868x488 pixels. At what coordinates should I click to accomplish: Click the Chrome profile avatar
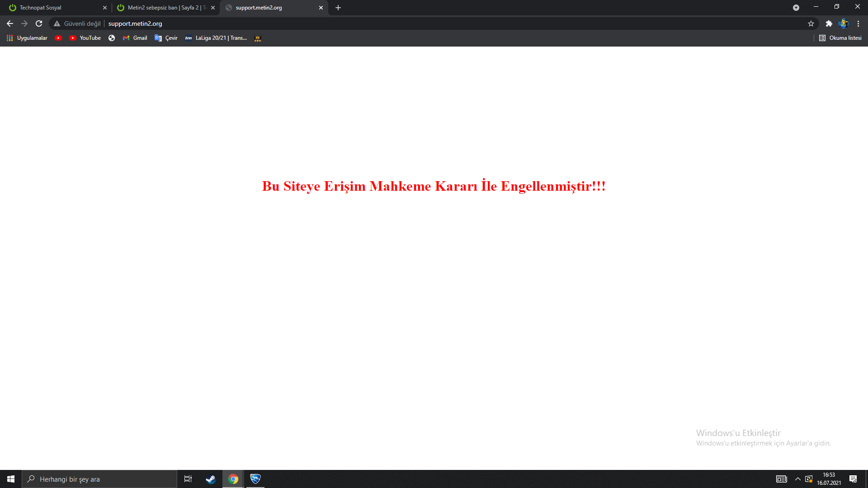(x=843, y=23)
